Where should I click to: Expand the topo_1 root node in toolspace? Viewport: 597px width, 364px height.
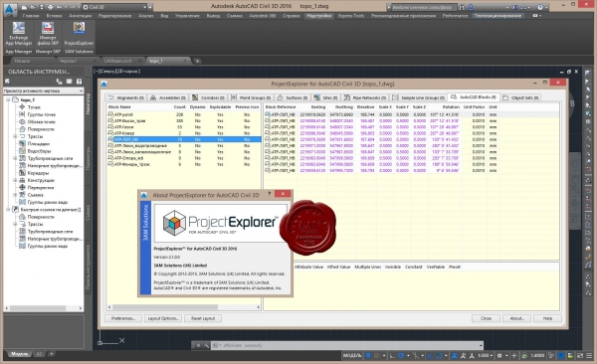8,99
